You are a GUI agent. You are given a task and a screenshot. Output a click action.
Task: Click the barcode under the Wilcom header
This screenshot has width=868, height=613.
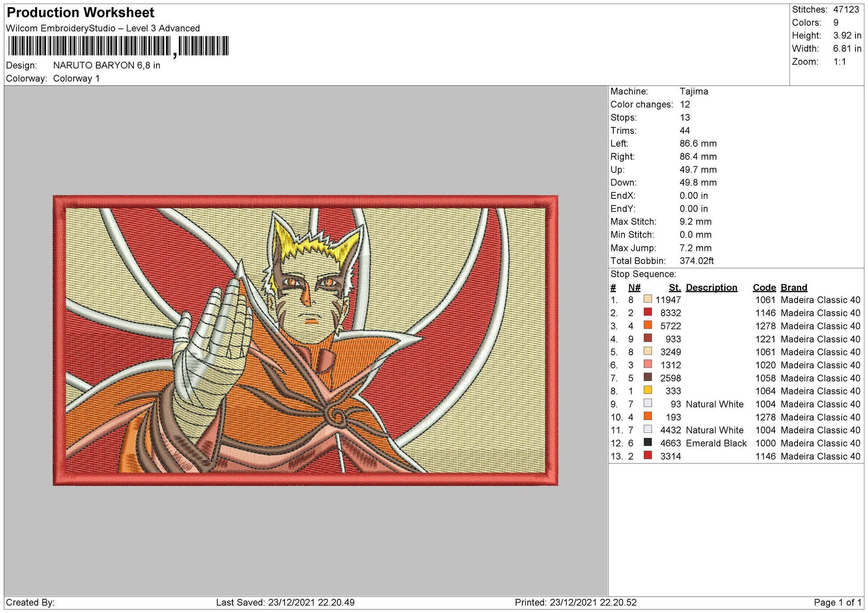[x=119, y=46]
